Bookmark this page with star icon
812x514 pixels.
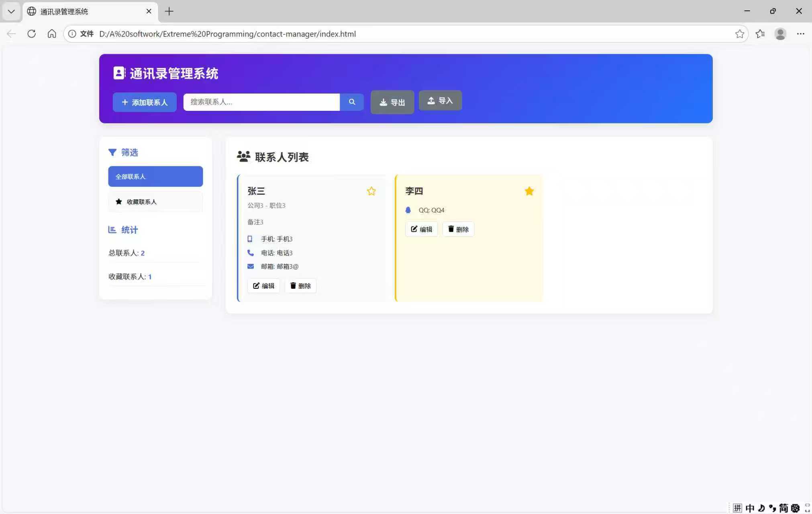tap(740, 34)
